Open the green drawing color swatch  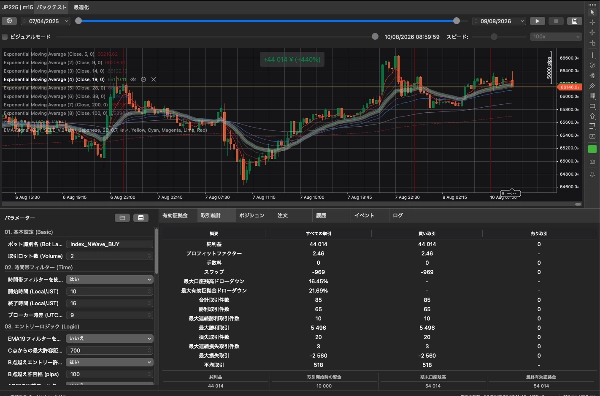(592, 149)
